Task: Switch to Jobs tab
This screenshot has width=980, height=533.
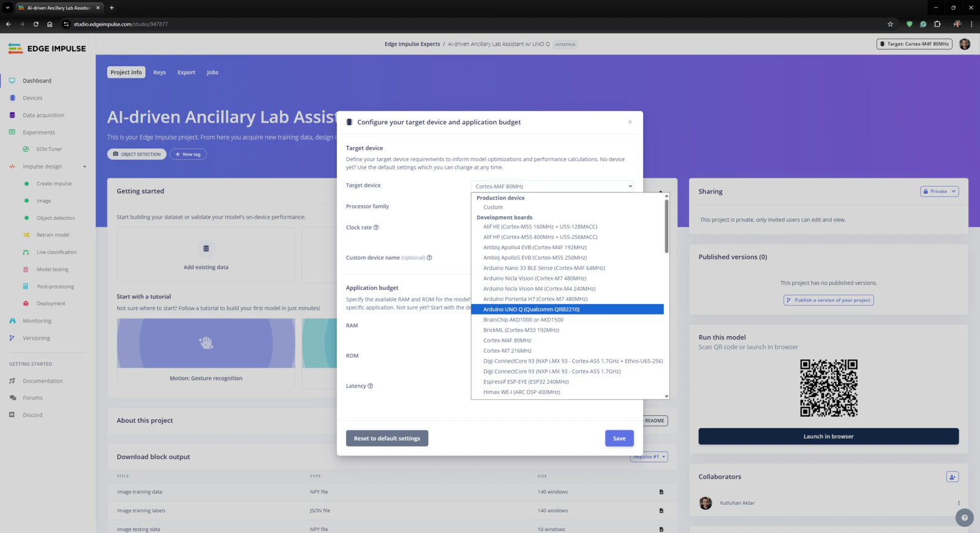Action: point(213,72)
